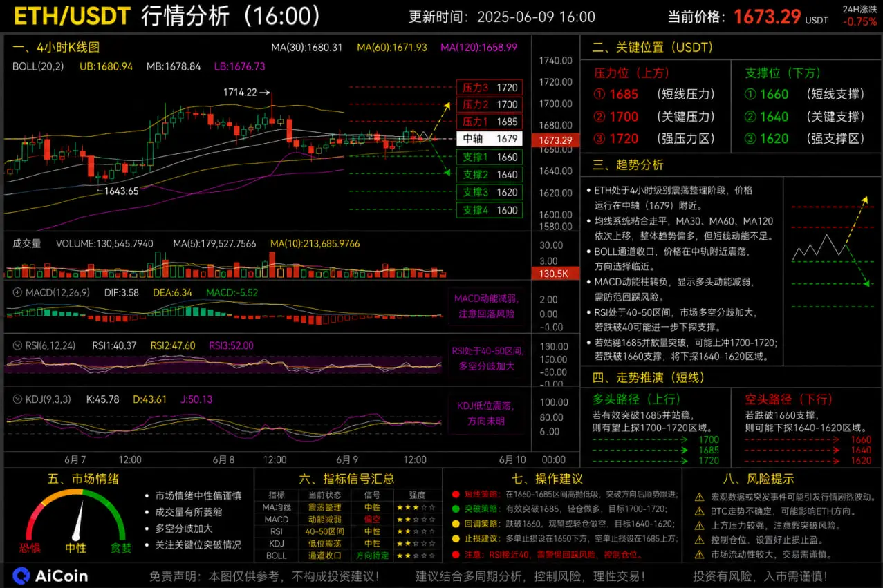Click the circle icon beside MACD(12,26,9)
Screen dimensions: 883x588
(17, 292)
